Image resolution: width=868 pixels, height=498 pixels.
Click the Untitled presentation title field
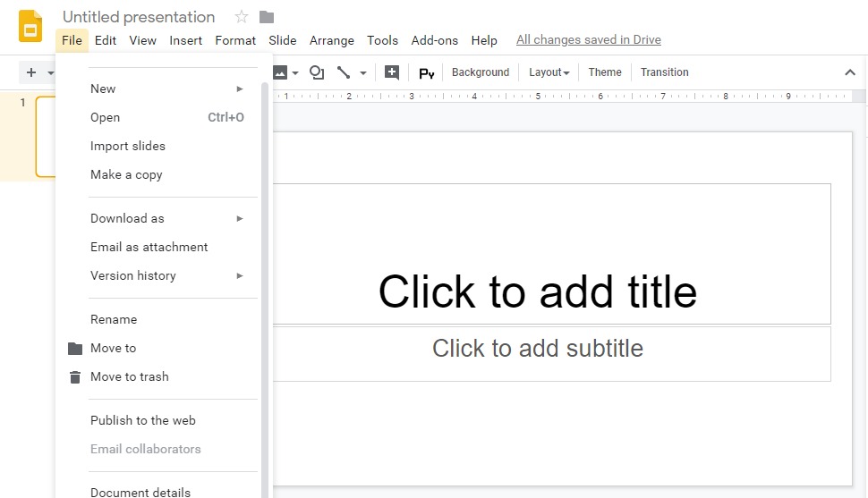click(x=139, y=17)
